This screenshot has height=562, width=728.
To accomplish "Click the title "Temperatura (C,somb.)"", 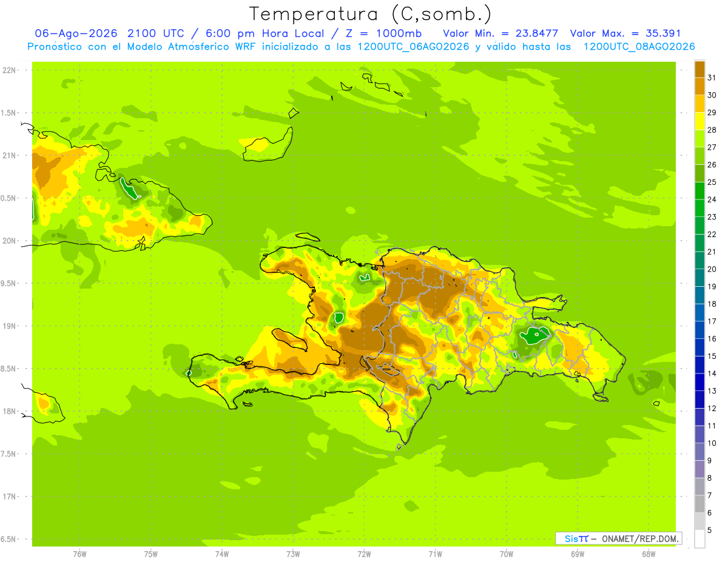I will coord(370,14).
